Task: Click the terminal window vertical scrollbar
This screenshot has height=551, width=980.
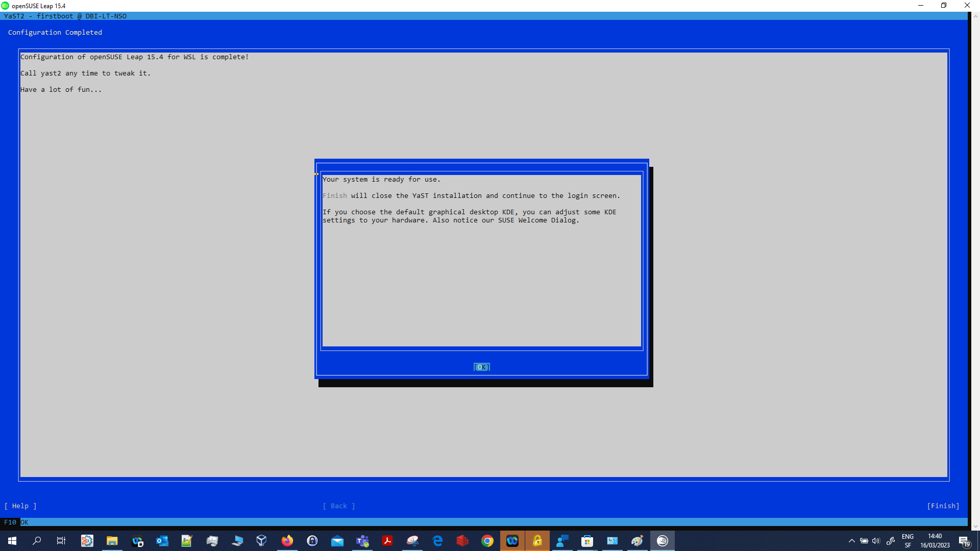Action: tap(975, 270)
